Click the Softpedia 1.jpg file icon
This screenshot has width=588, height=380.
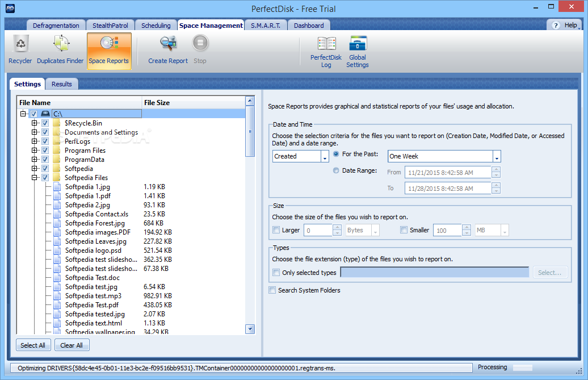pyautogui.click(x=57, y=186)
